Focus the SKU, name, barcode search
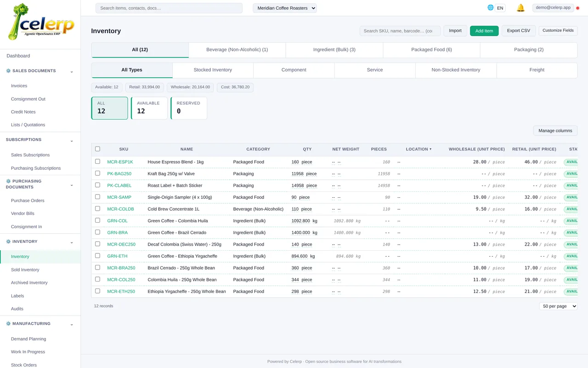588x368 pixels. [x=400, y=31]
